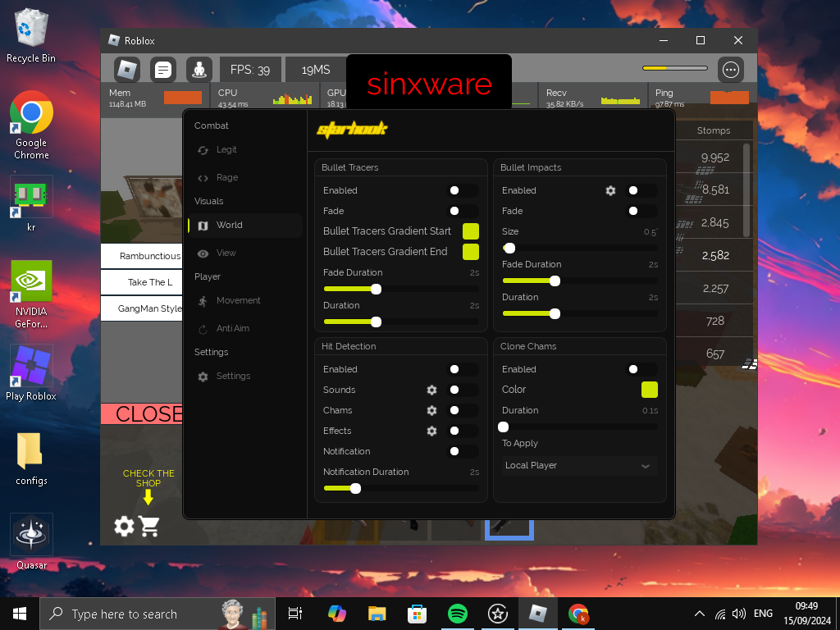The height and width of the screenshot is (630, 840).
Task: Click the Rambunctious emote button
Action: tap(142, 256)
